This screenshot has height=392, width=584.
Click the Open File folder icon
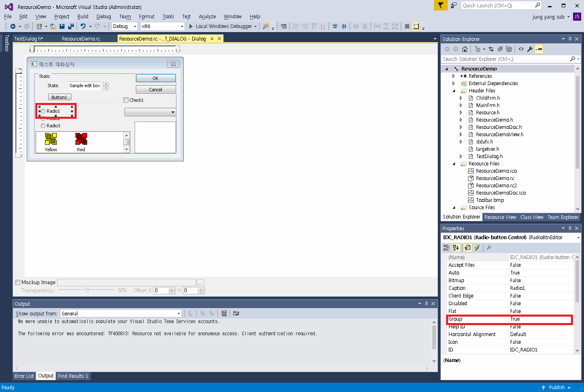(53, 26)
